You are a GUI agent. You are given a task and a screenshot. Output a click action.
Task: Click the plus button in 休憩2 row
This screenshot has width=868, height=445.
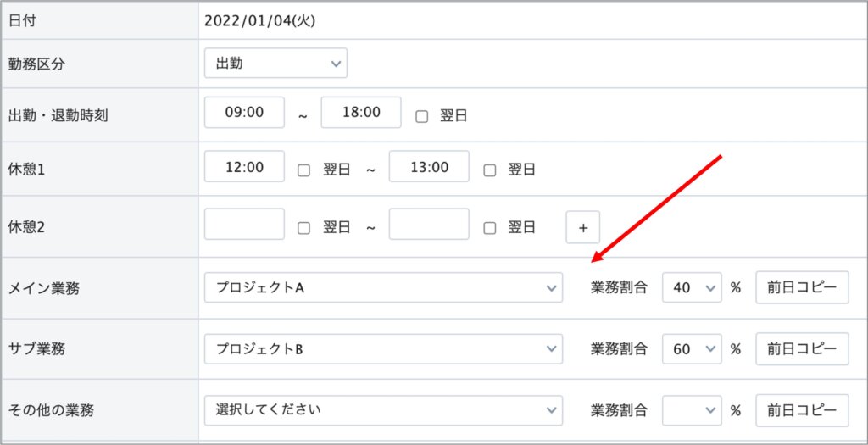tap(582, 227)
